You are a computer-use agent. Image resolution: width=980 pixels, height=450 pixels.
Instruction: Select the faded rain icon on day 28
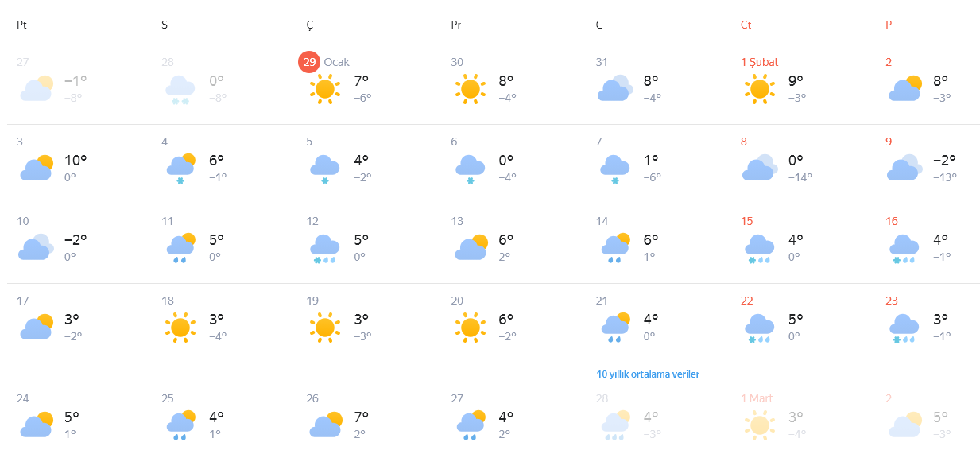coord(614,425)
